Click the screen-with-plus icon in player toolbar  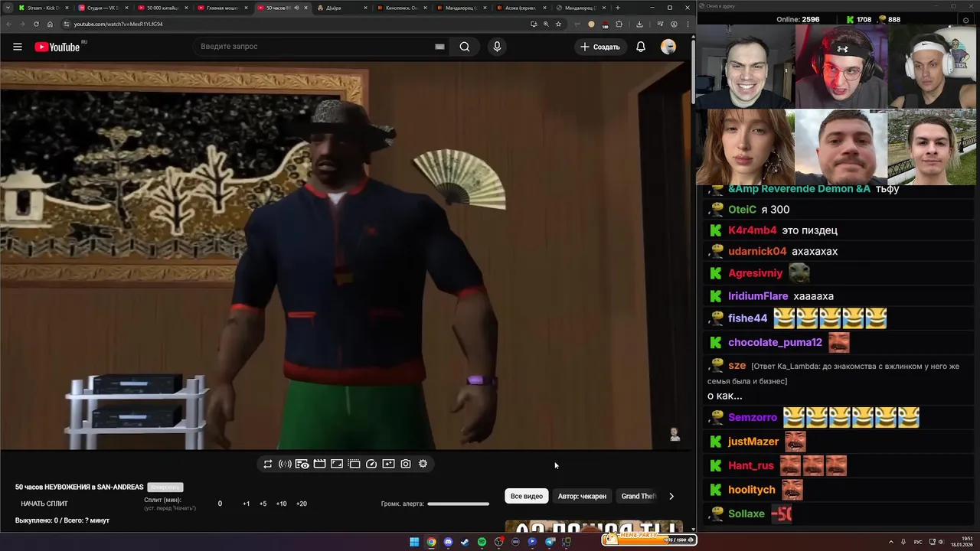pos(388,464)
